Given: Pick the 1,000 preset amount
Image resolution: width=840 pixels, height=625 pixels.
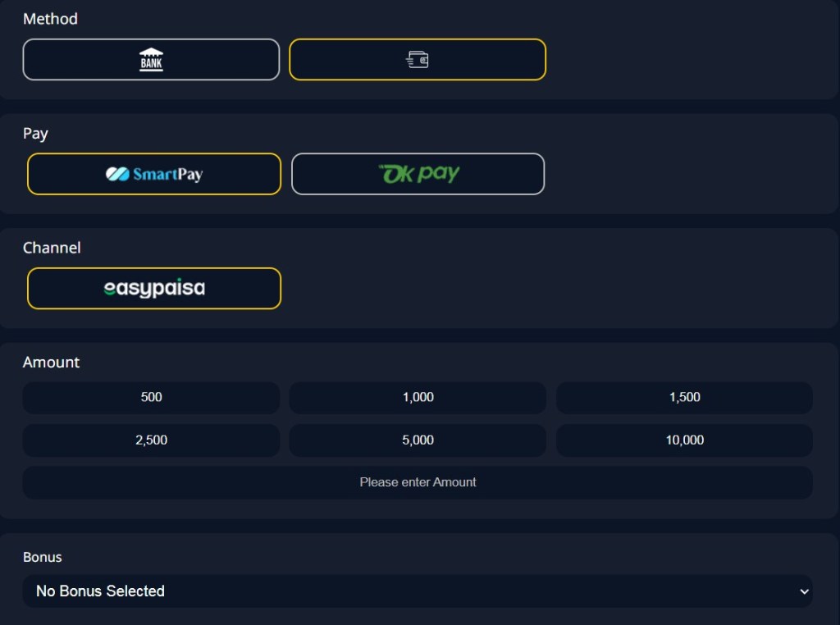Looking at the screenshot, I should 418,398.
